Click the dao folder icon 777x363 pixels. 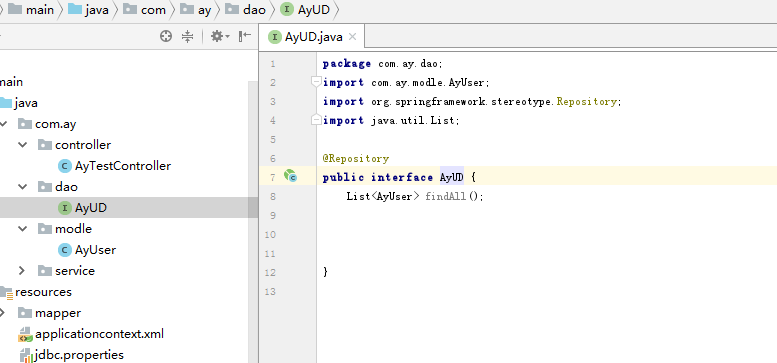(x=45, y=187)
